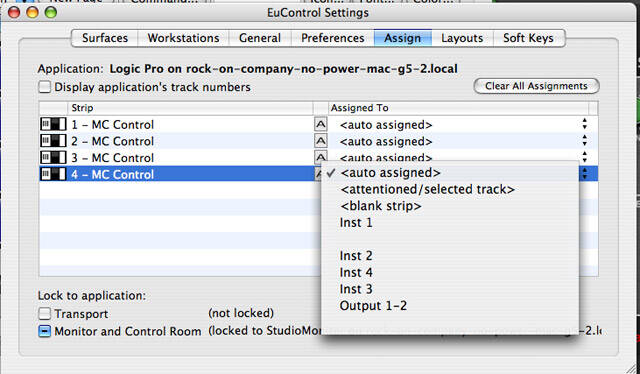
Task: Click the fader strip icon for 4 – MC Control
Action: click(53, 174)
